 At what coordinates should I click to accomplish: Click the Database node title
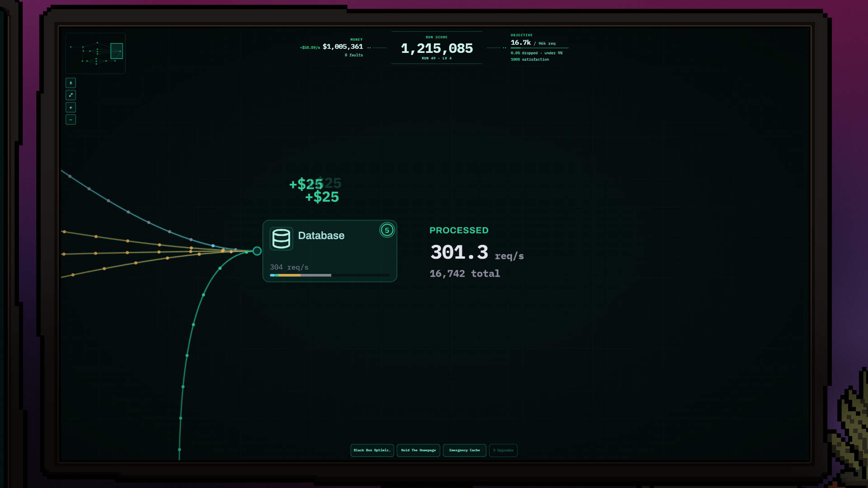click(x=321, y=235)
